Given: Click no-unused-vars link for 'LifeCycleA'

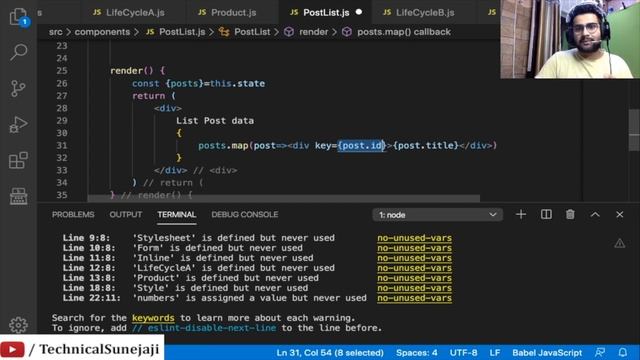Looking at the screenshot, I should tap(414, 268).
